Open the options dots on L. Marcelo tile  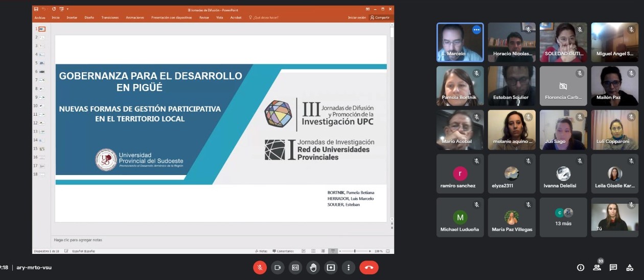pyautogui.click(x=476, y=30)
